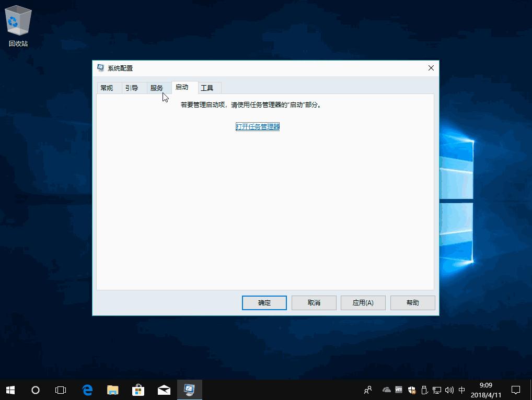Screen dimensions: 532x400
Task: Launch Microsoft Edge from the taskbar
Action: (x=87, y=390)
